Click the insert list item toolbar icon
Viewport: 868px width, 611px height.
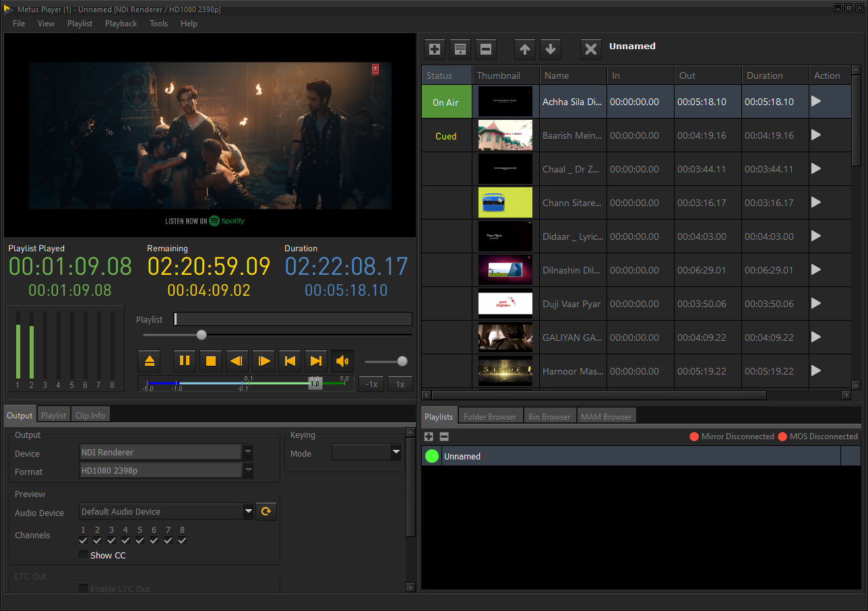coord(460,49)
